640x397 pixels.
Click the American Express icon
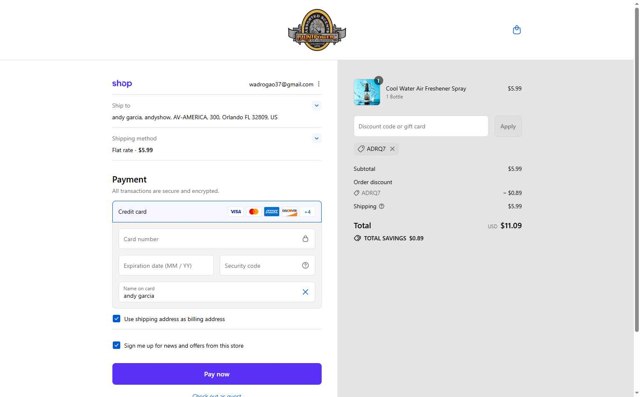[271, 212]
